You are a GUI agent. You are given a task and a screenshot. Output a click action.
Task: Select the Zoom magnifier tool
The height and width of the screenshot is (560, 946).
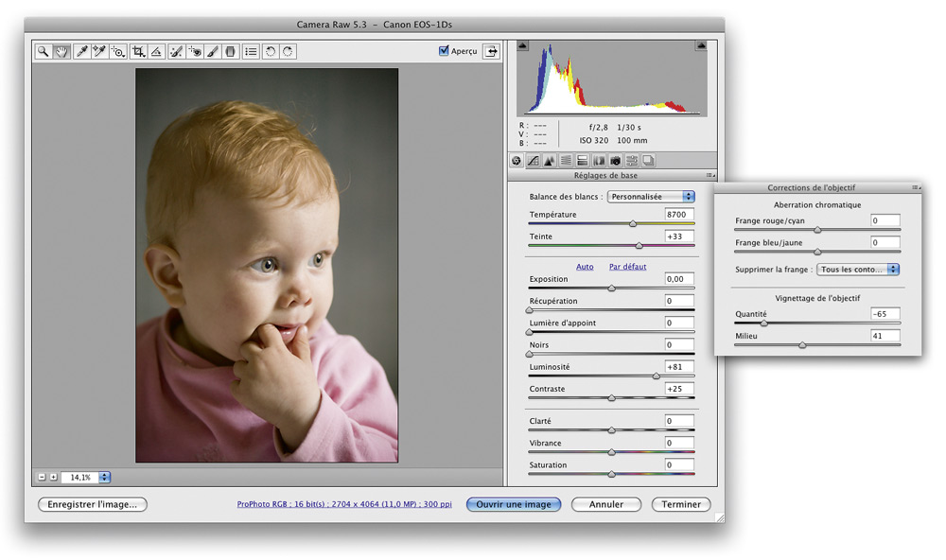tap(43, 52)
